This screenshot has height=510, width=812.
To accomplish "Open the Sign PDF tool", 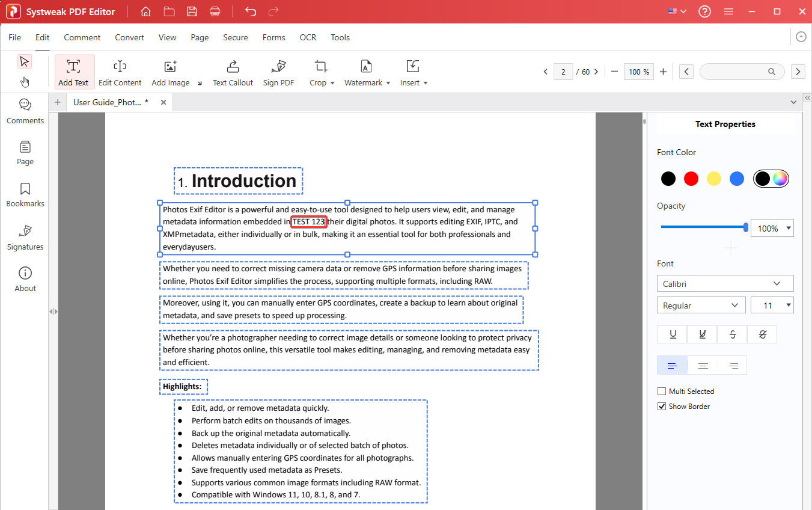I will coord(278,72).
